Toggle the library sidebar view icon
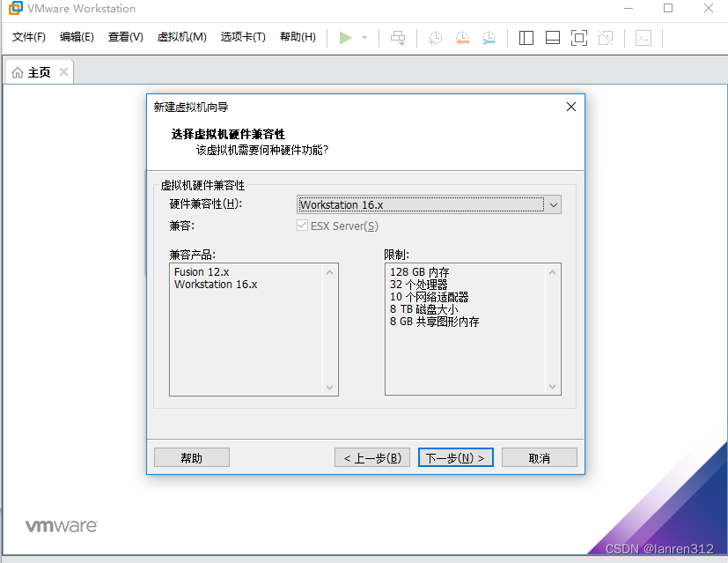728x563 pixels. coord(526,38)
